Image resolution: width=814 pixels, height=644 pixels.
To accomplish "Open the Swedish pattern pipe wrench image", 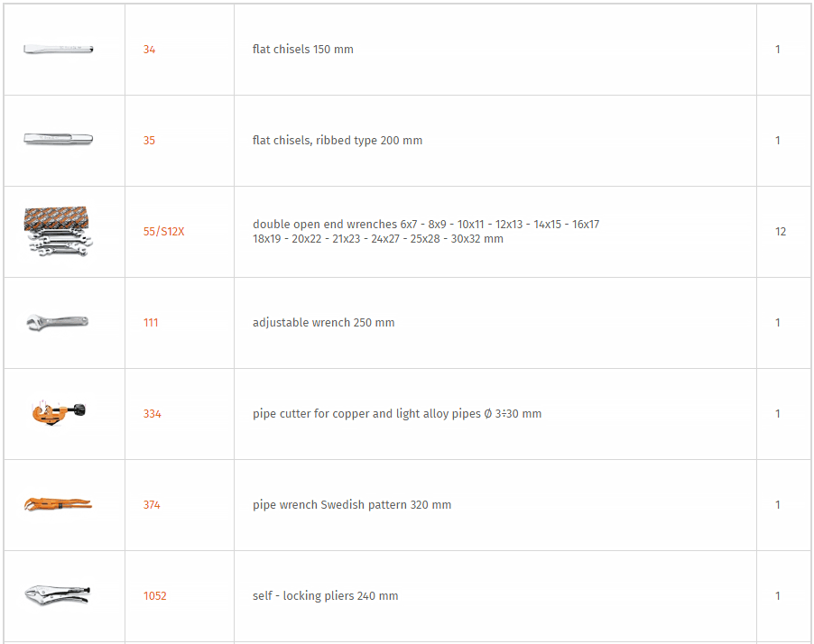I will point(58,504).
